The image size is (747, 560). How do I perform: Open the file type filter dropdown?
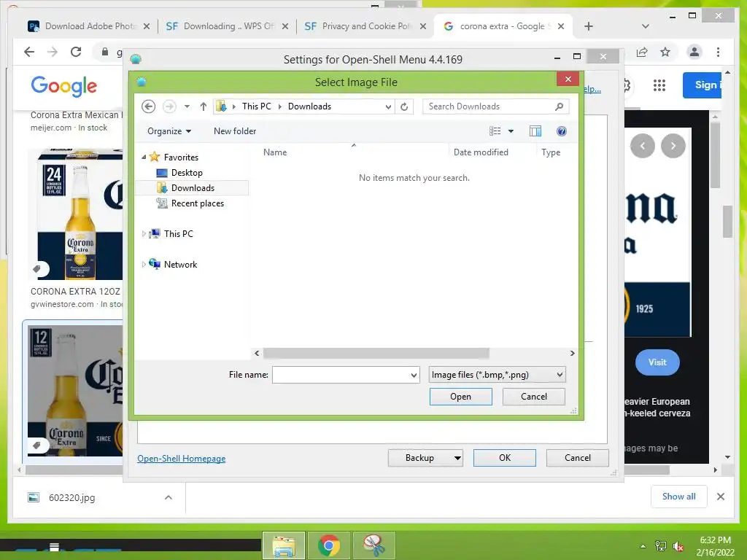(497, 375)
